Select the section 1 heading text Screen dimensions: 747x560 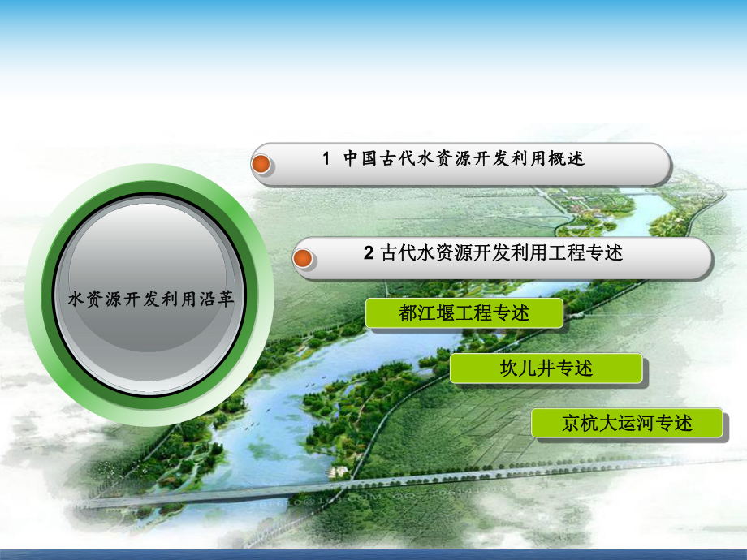tap(455, 161)
